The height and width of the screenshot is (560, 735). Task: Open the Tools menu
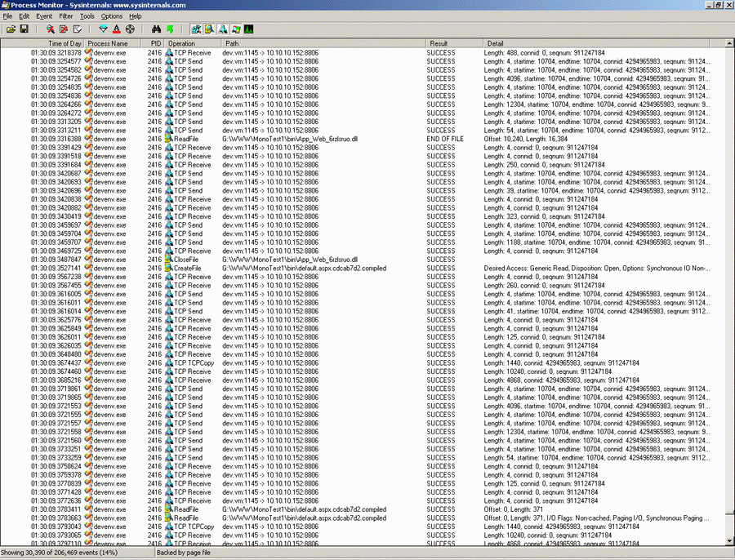click(x=87, y=16)
